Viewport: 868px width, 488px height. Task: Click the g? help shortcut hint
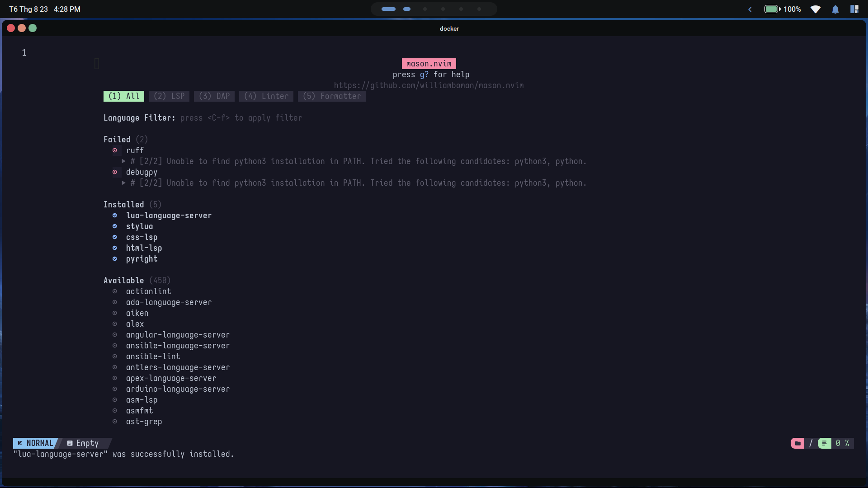[424, 75]
